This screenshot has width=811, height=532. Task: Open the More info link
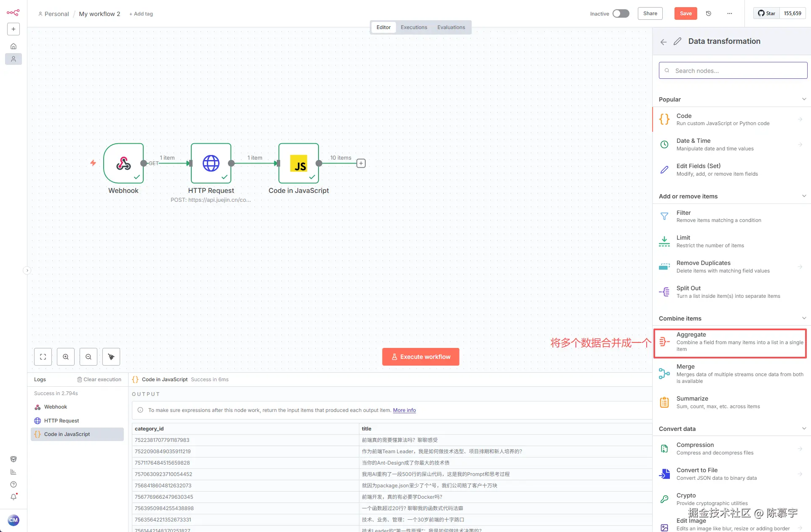click(404, 410)
